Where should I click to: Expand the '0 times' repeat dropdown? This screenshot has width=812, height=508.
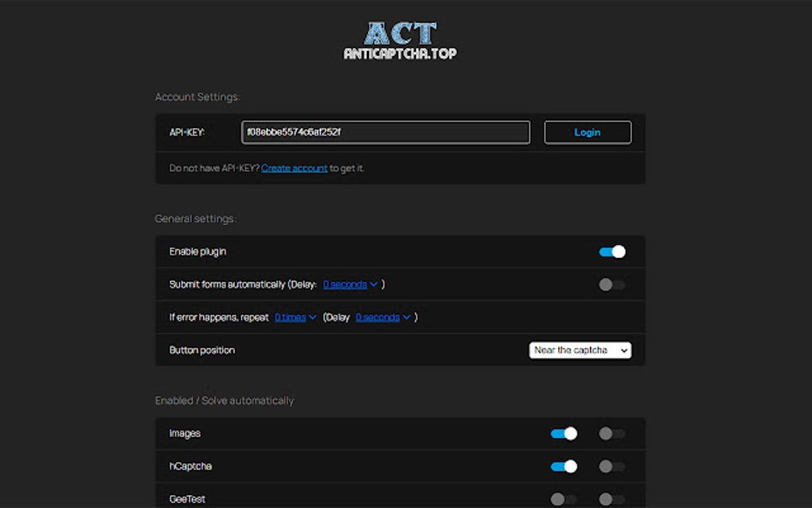295,317
